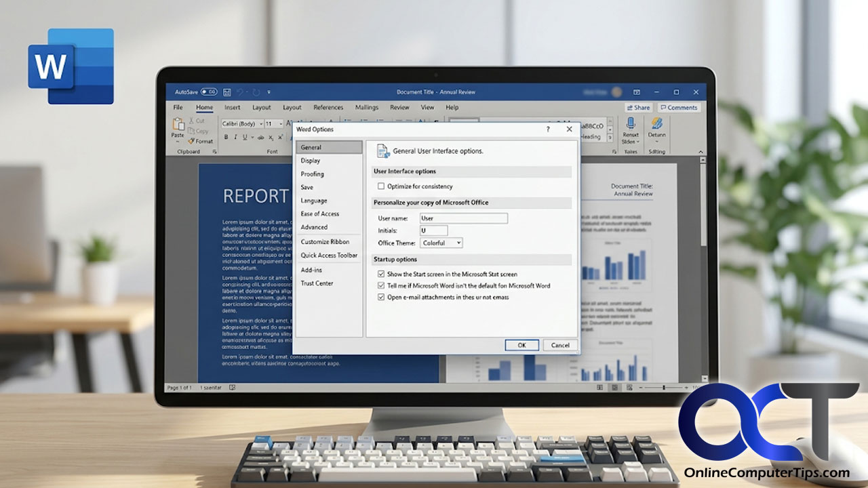This screenshot has width=868, height=488.
Task: Toggle Italic formatting in the Font group
Action: tap(235, 137)
